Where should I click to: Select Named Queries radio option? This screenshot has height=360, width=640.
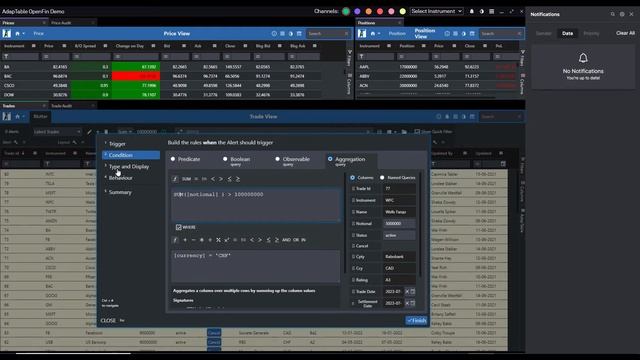click(x=382, y=178)
